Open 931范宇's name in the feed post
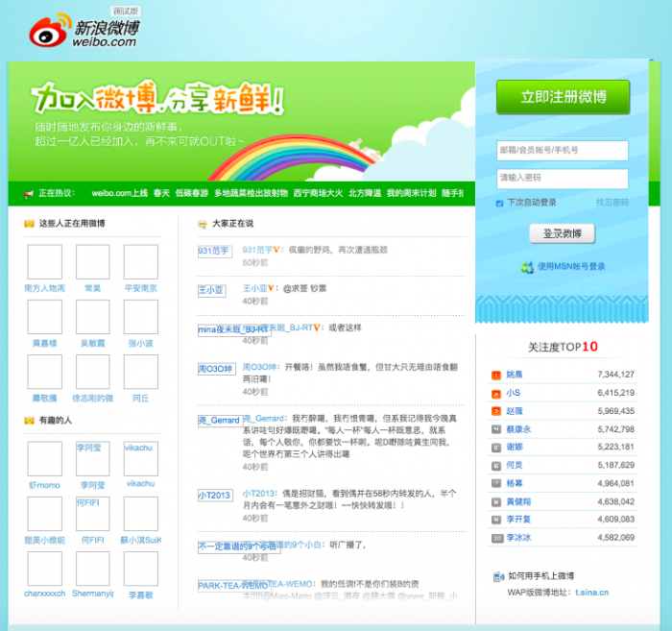This screenshot has height=631, width=672. [257, 250]
